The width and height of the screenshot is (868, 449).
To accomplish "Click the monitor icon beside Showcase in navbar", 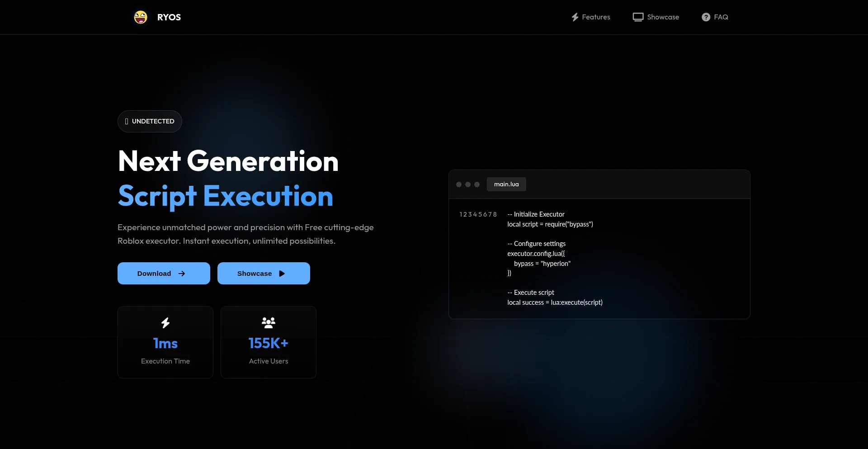I will coord(638,17).
